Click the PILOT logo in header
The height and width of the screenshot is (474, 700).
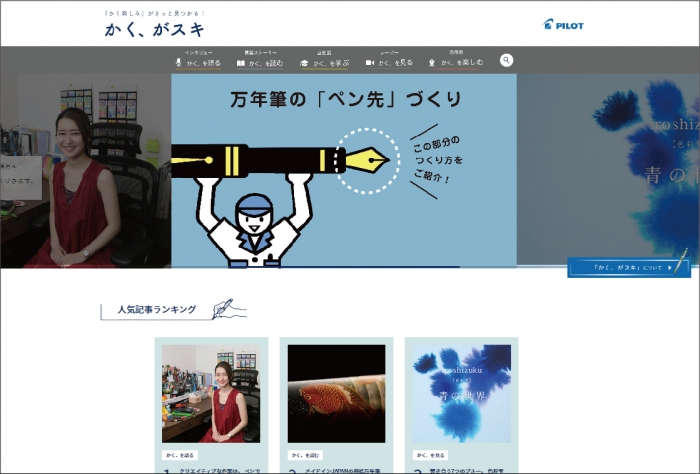562,24
